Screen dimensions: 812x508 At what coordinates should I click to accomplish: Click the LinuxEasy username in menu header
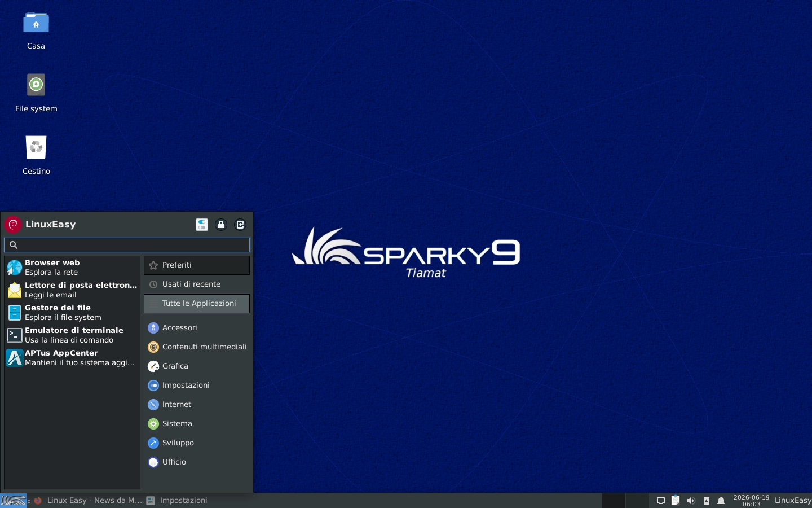click(x=50, y=225)
